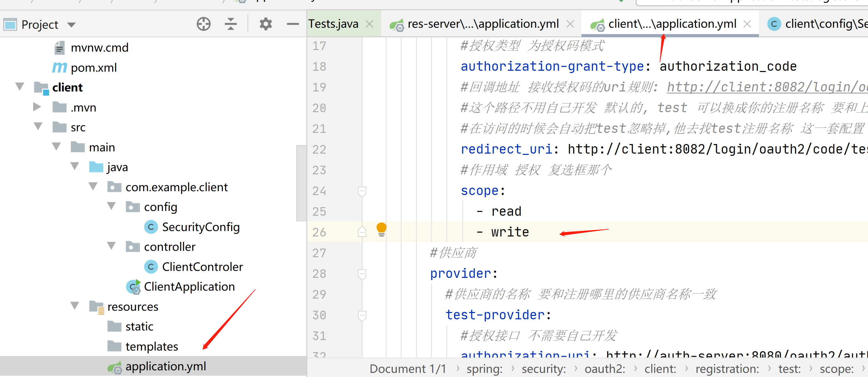This screenshot has height=377, width=868.
Task: Select the ClientApplication run class
Action: tap(189, 287)
